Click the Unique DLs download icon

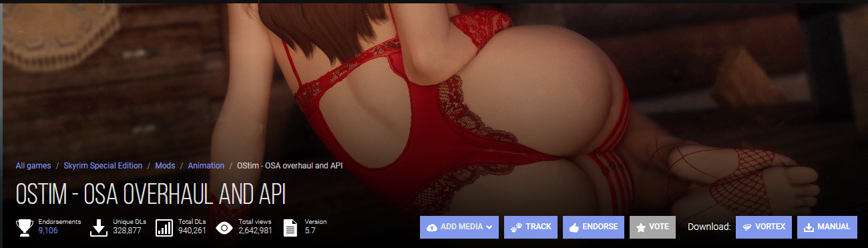tap(99, 227)
